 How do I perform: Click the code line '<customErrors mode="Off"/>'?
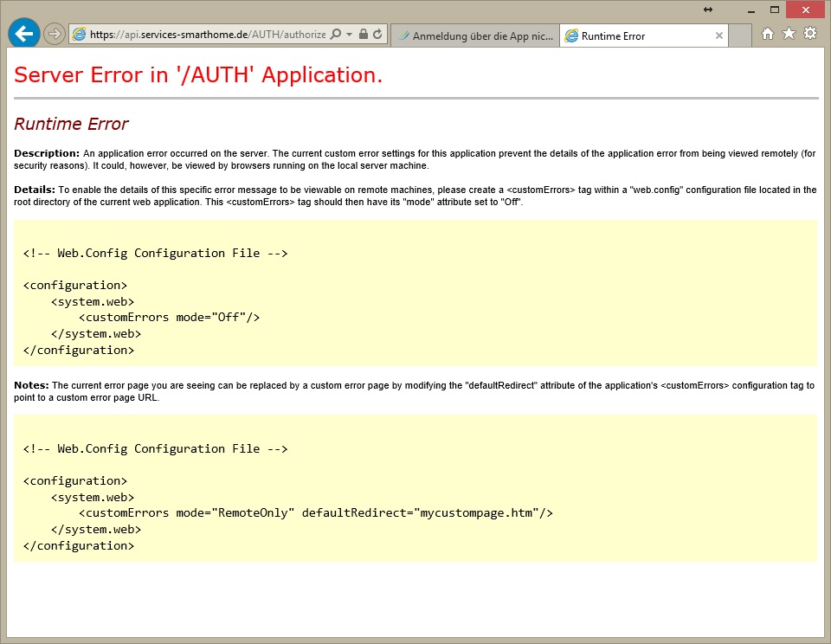169,318
